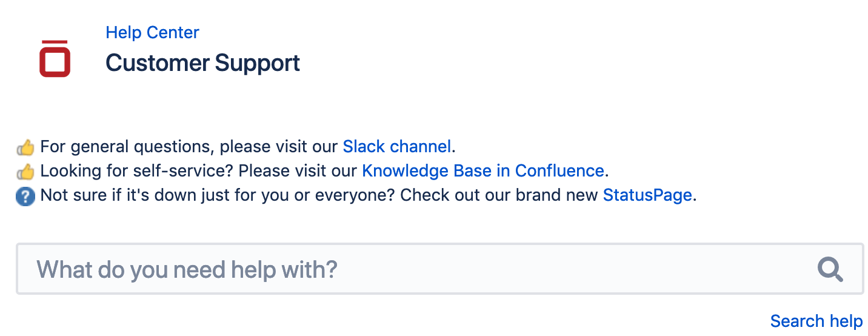868x336 pixels.
Task: Visit the Knowledge Base in Confluence link
Action: pyautogui.click(x=482, y=171)
